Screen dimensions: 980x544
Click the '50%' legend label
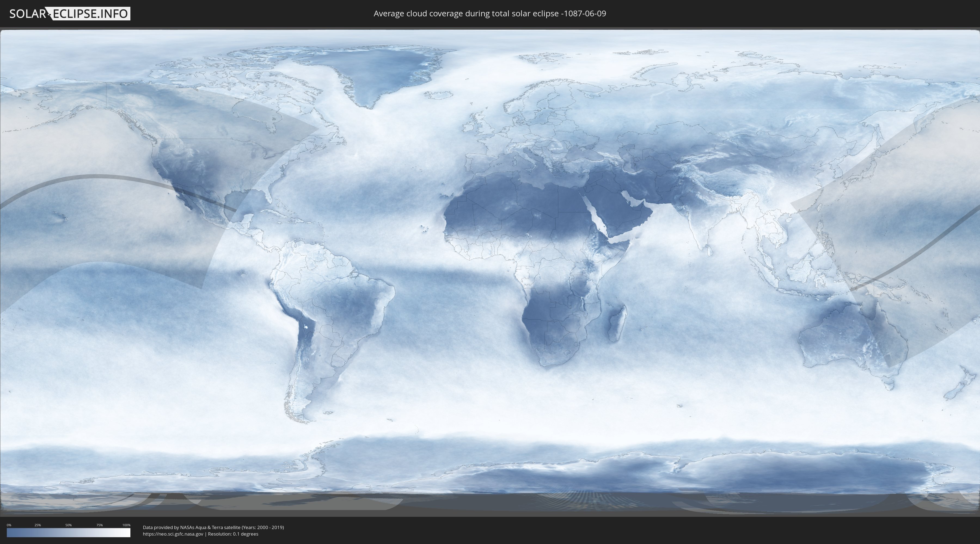coord(69,525)
